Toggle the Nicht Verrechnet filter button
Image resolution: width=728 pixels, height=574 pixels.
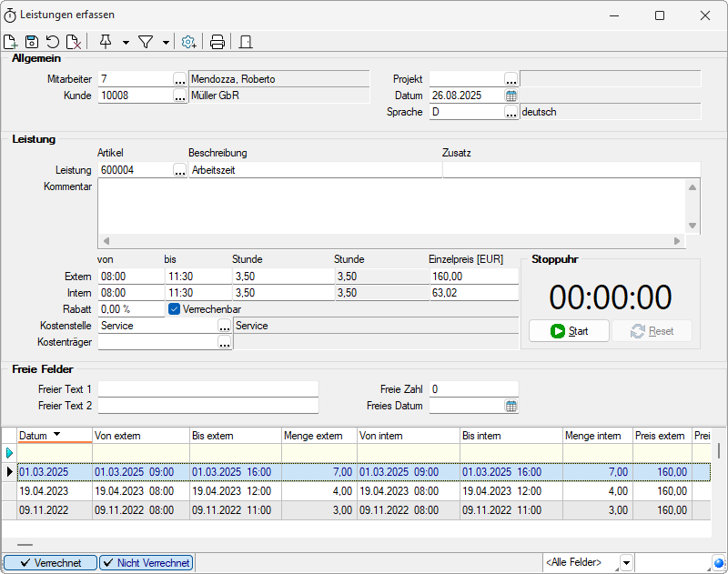coord(146,563)
